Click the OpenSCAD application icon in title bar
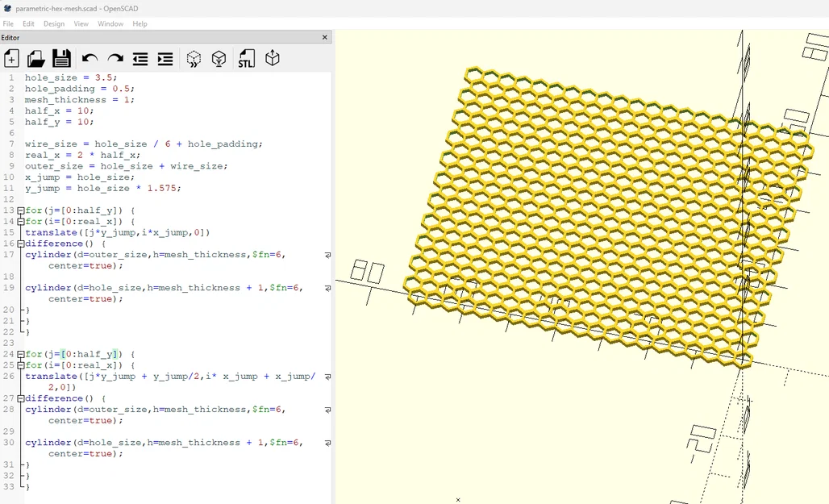The height and width of the screenshot is (504, 829). pos(7,8)
